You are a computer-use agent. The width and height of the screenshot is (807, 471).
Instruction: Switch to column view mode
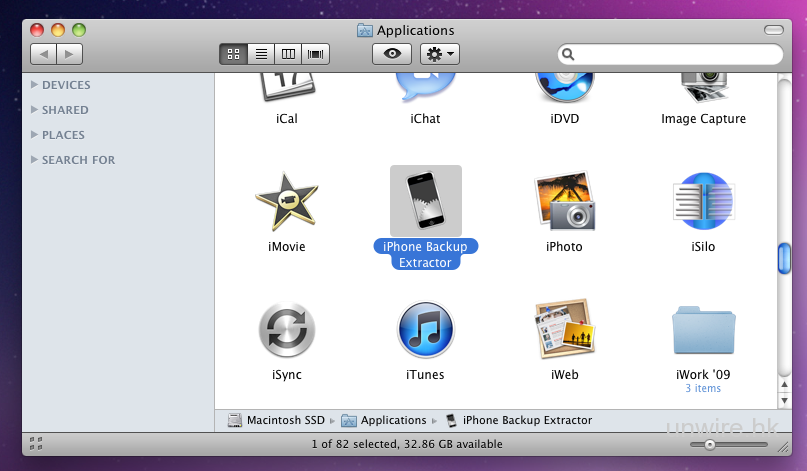tap(289, 54)
